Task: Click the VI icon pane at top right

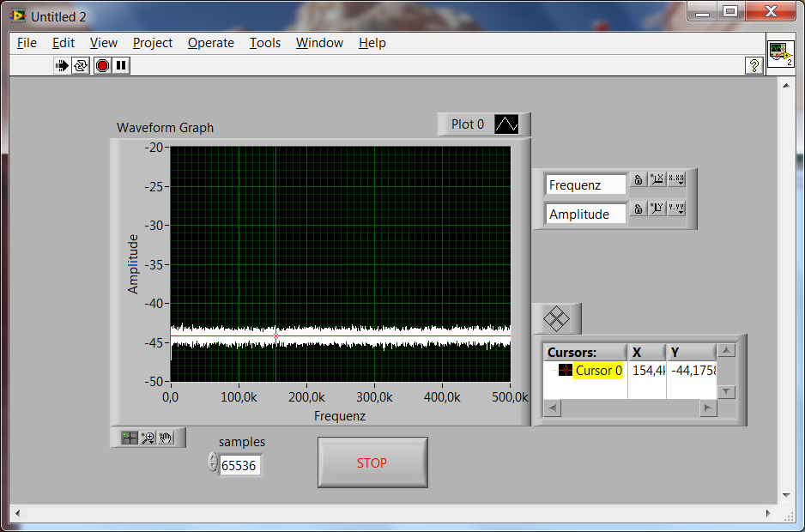Action: point(781,54)
